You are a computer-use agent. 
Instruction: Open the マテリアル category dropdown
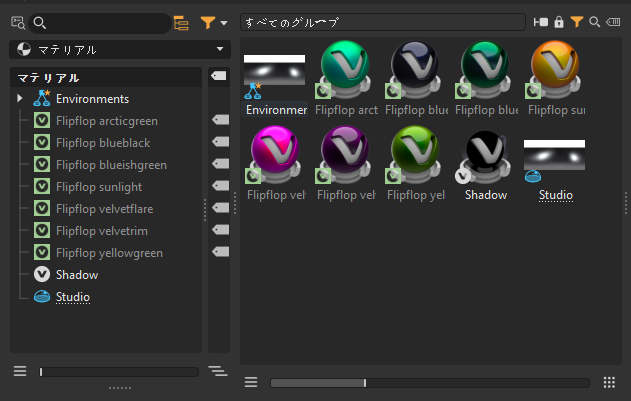coord(120,50)
